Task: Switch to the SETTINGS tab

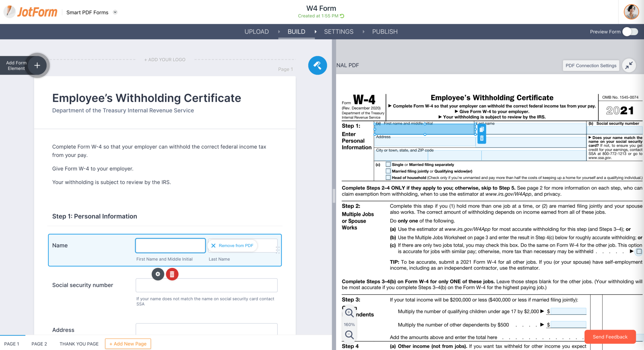Action: point(339,31)
